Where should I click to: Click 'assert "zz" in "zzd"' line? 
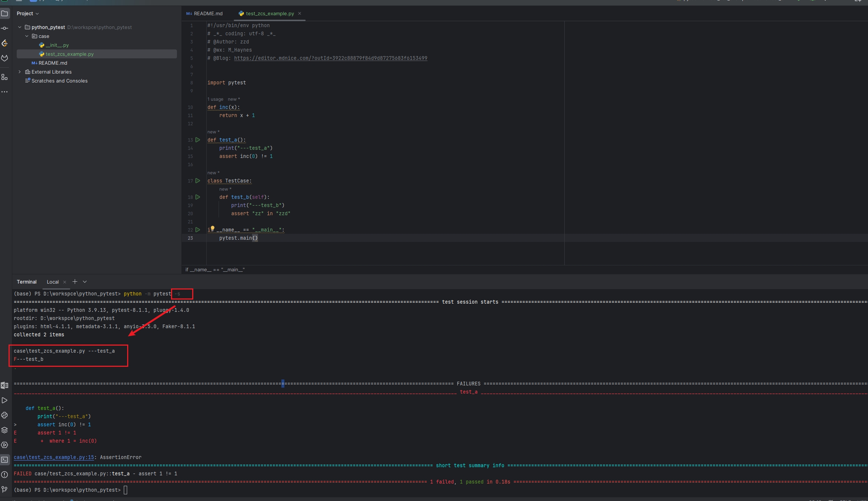[261, 213]
